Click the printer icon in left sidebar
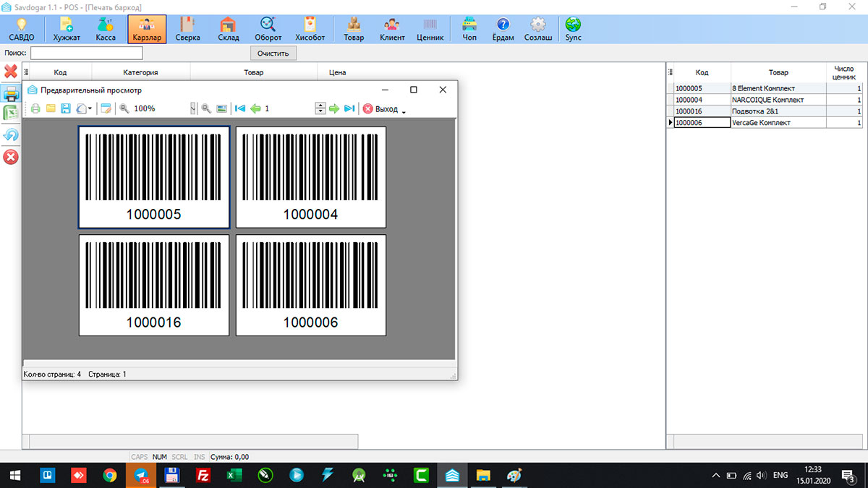Viewport: 868px width, 488px height. point(11,93)
